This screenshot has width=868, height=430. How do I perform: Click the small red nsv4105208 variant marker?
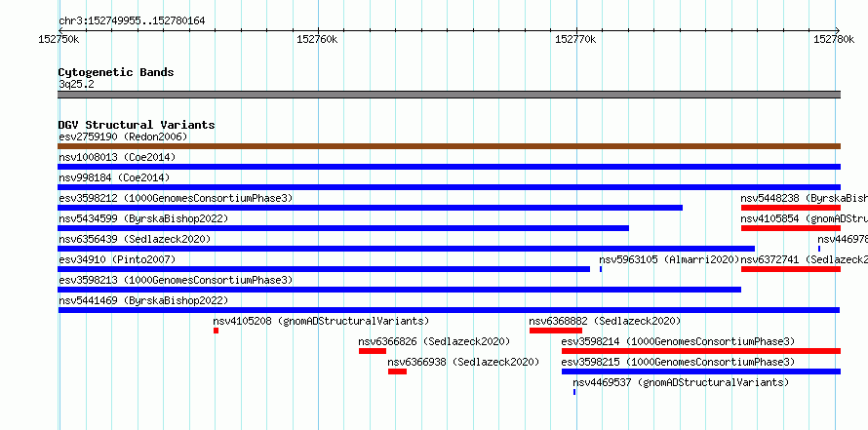tap(216, 331)
